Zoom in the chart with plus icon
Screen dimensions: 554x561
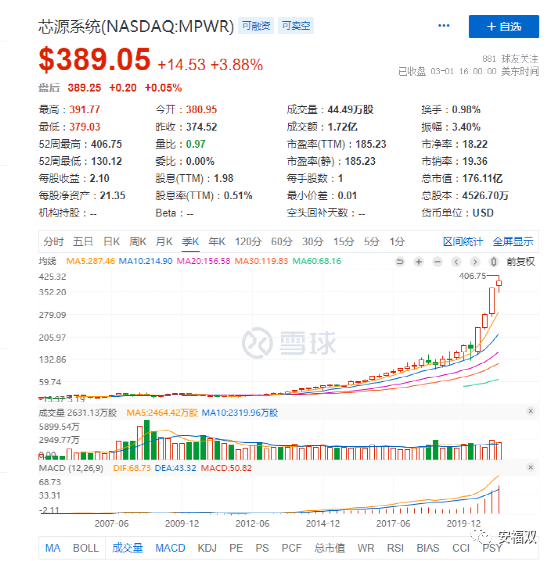click(x=418, y=262)
